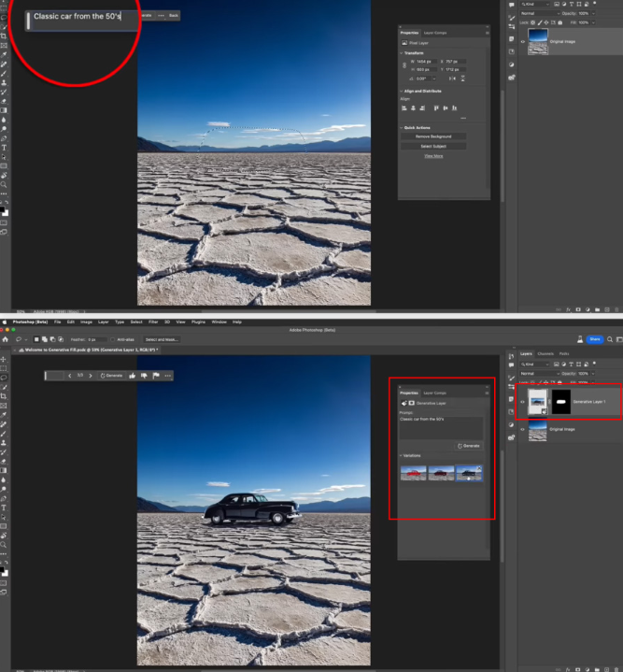
Task: Click flip horizontal icon in Transform section
Action: pos(452,79)
